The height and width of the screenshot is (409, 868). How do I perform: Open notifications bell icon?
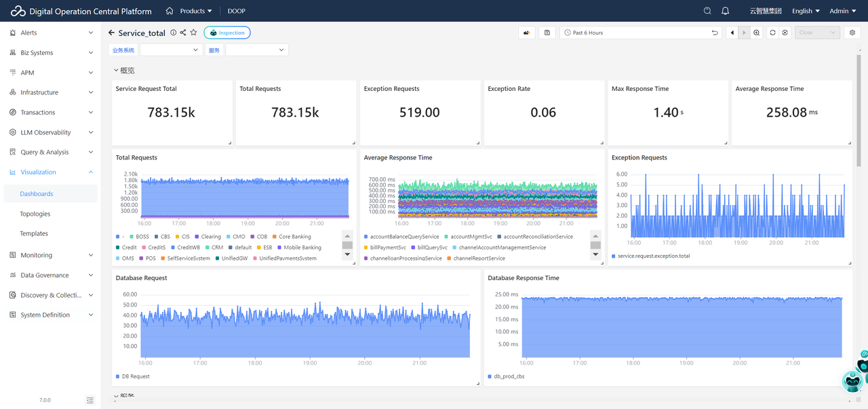coord(726,11)
